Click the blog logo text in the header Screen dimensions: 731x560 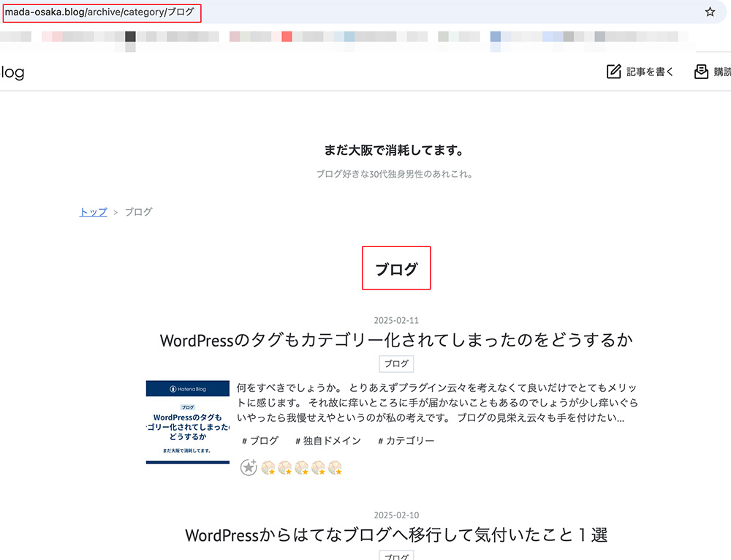coord(12,71)
